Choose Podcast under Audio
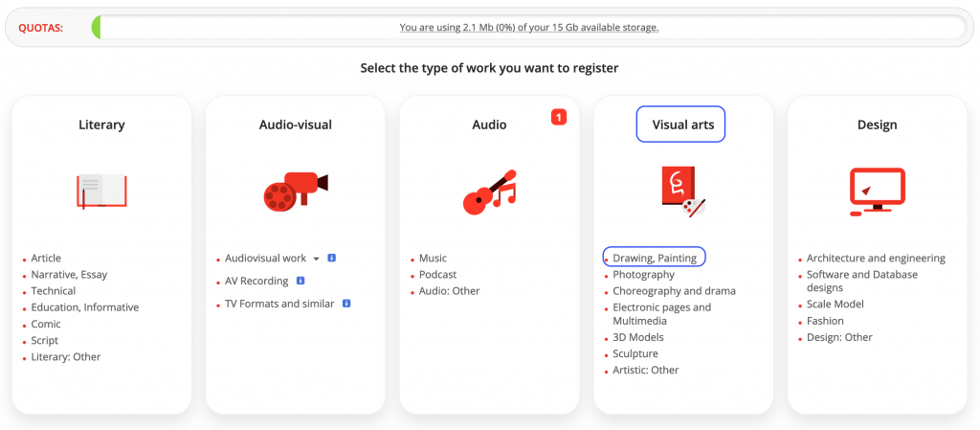 438,275
